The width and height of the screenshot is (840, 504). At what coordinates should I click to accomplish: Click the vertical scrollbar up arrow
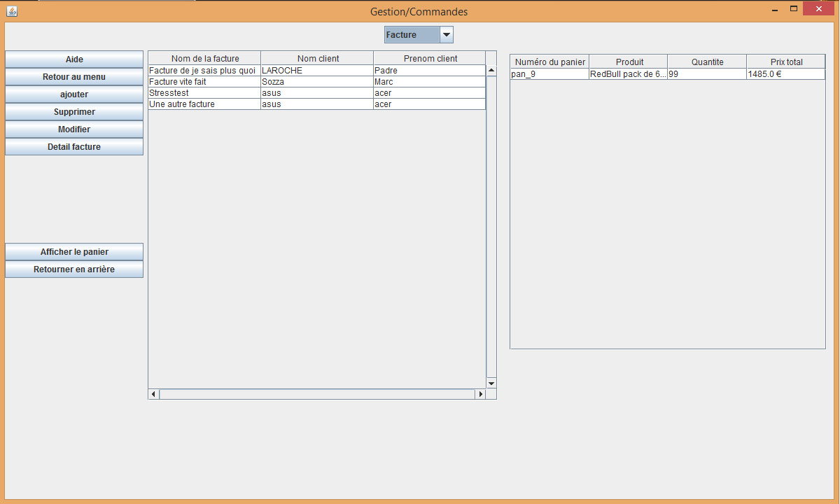[491, 71]
